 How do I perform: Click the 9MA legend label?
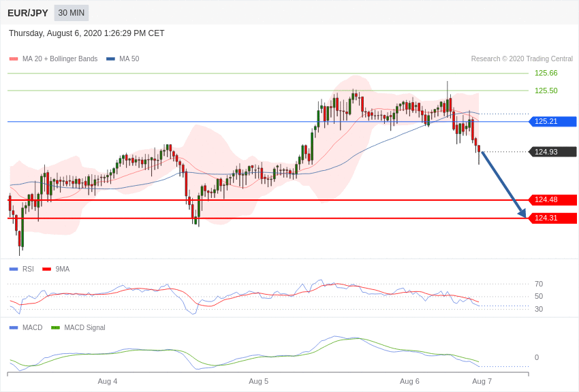[63, 269]
